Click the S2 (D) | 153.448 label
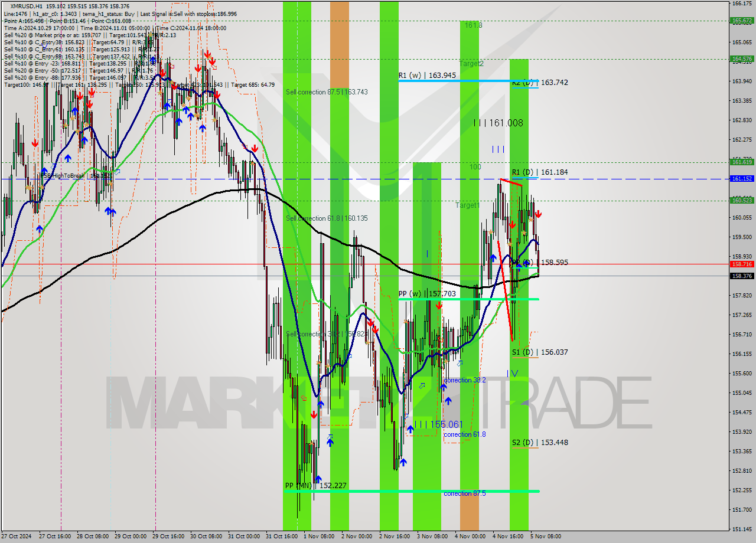This screenshot has height=543, width=756. pos(540,443)
